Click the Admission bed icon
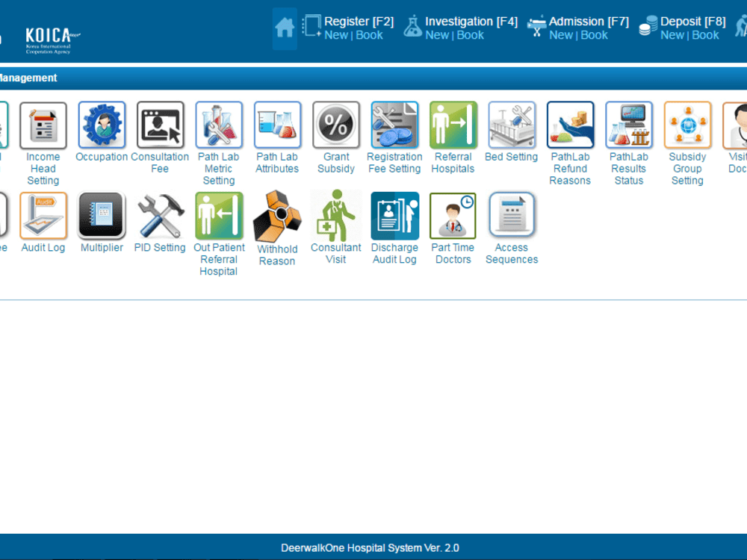Image resolution: width=747 pixels, height=560 pixels. [x=537, y=26]
